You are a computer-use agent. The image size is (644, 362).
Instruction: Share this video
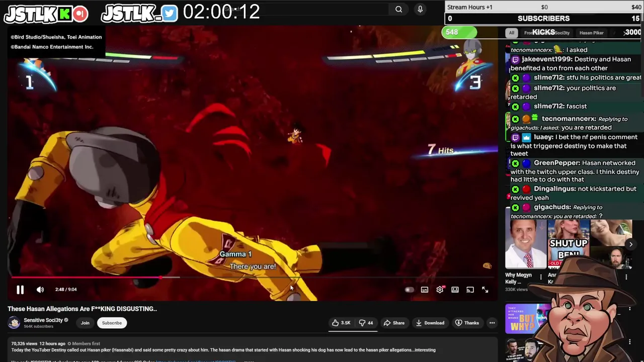pyautogui.click(x=393, y=323)
